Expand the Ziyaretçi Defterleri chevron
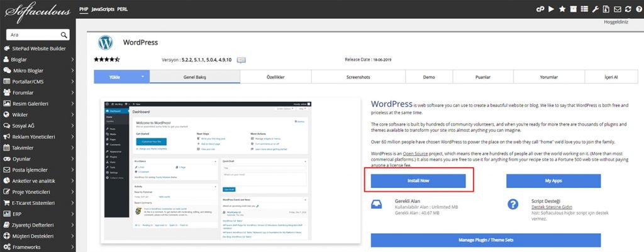 pos(72,225)
